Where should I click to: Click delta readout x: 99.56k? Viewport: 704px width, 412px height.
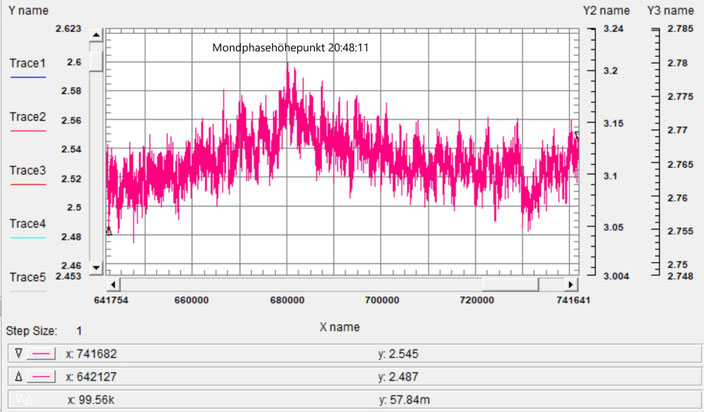(x=91, y=400)
